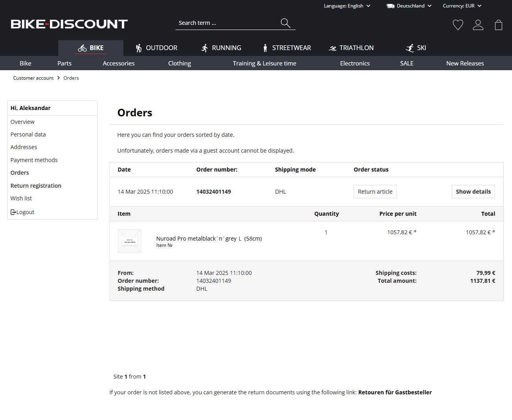Open Wish list in sidebar
Viewport: 512px width, 420px height.
click(21, 198)
